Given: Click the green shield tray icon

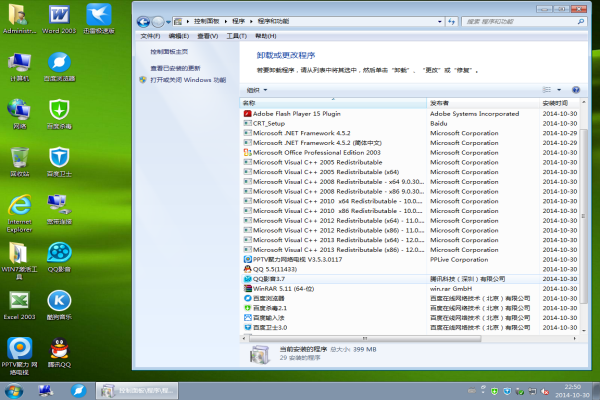Looking at the screenshot, I should pyautogui.click(x=494, y=391).
